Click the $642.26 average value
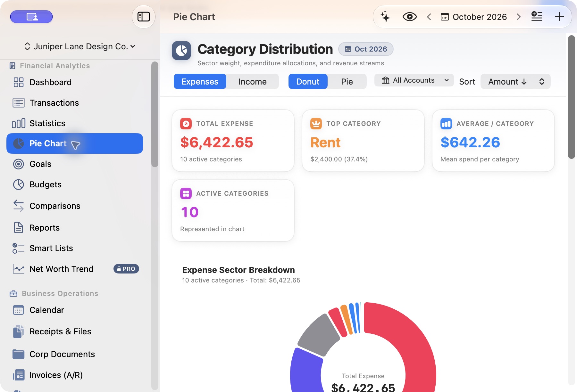The image size is (577, 392). pyautogui.click(x=470, y=143)
